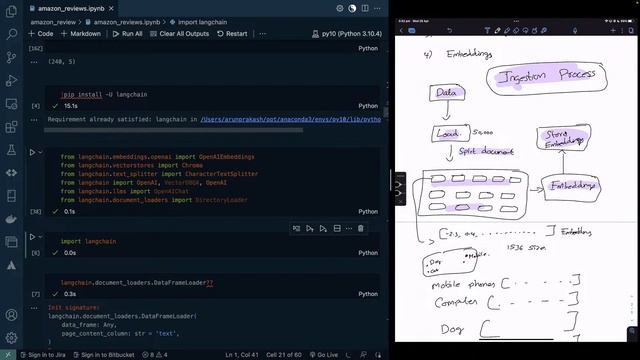Click inside the langchain.document_loaders.DataFrameLoader?? cell
640x360 pixels.
pyautogui.click(x=212, y=282)
